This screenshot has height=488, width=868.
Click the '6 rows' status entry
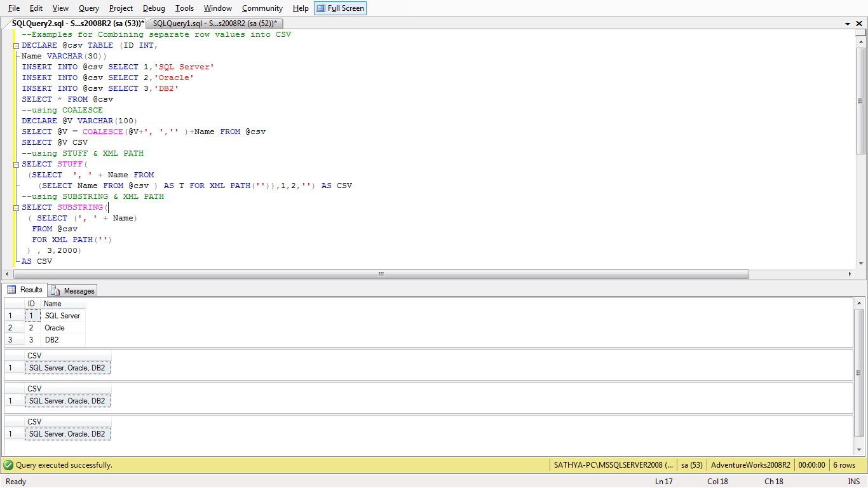tap(844, 465)
